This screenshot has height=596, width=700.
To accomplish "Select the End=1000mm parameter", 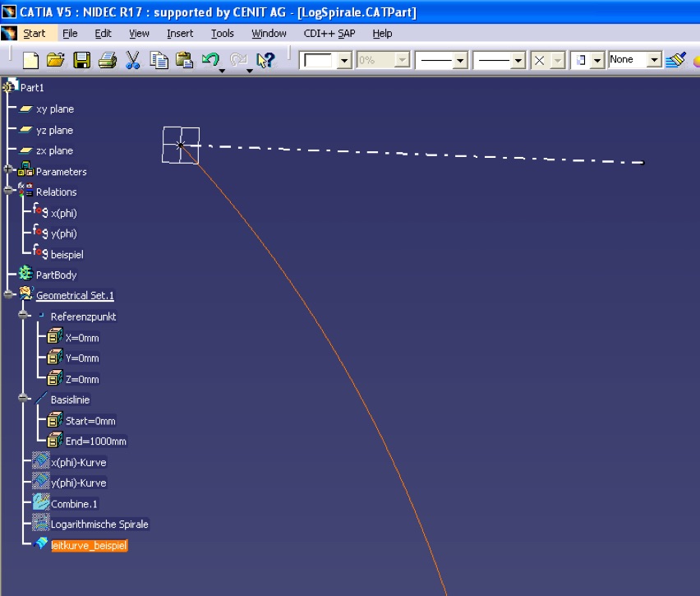I will click(x=96, y=441).
